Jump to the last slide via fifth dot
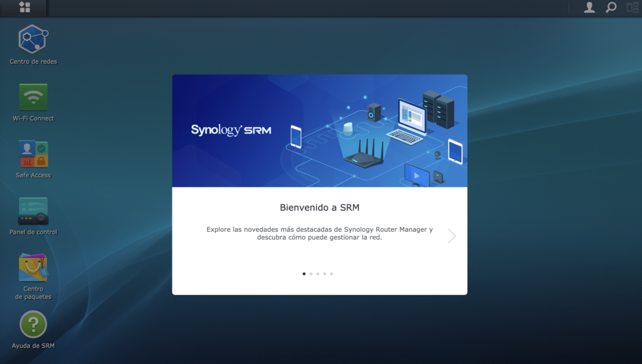The width and height of the screenshot is (642, 364). point(332,274)
